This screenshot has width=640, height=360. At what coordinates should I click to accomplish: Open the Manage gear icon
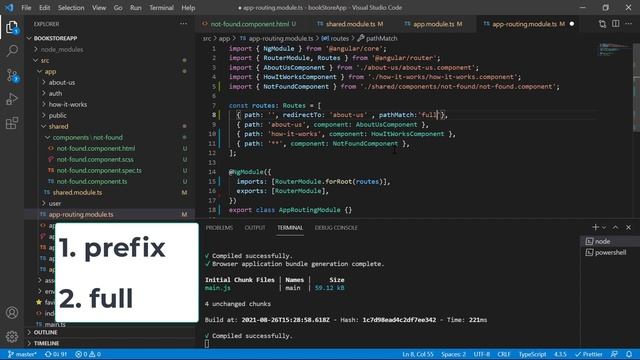click(12, 336)
